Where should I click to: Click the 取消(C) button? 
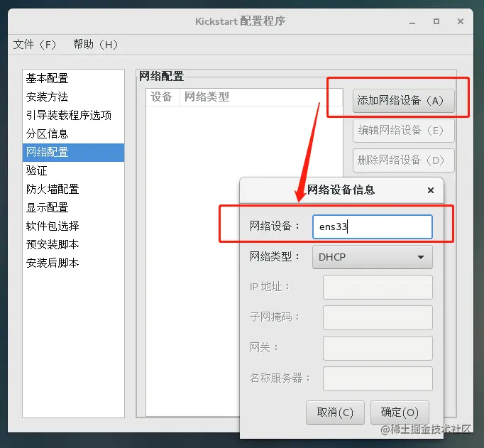[335, 413]
